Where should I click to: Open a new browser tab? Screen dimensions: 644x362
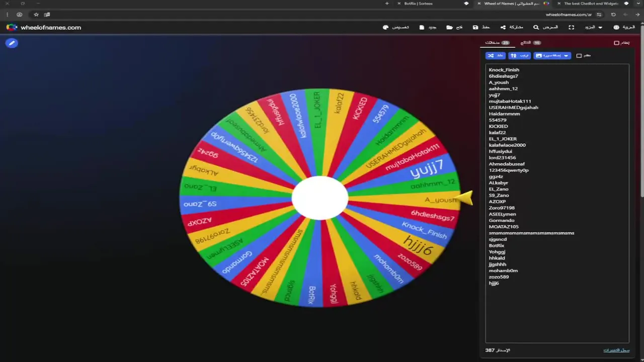point(387,4)
